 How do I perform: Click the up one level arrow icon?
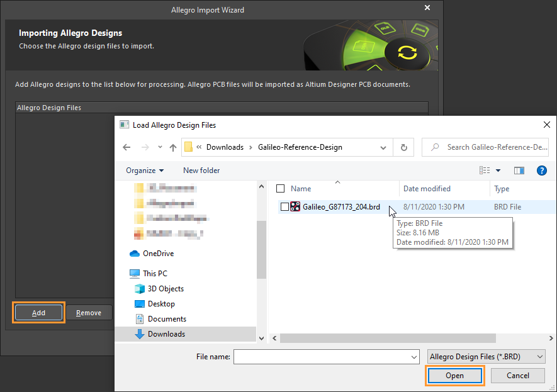(172, 147)
